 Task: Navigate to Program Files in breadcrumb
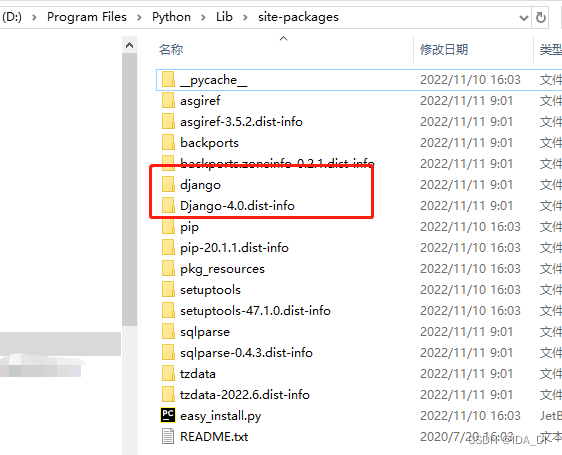87,17
